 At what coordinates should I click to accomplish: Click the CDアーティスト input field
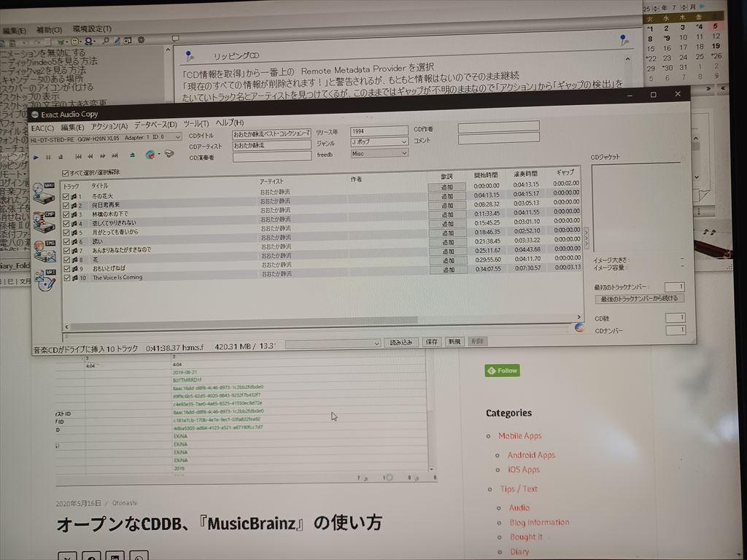point(271,145)
